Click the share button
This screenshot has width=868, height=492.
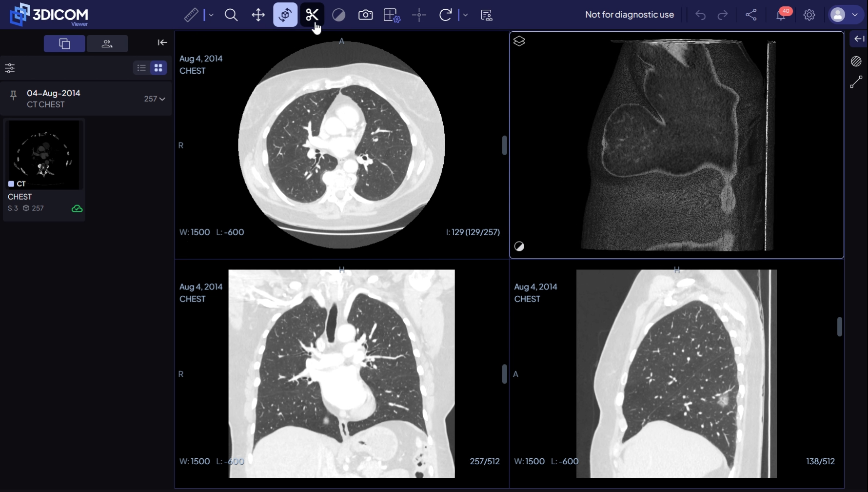pos(751,15)
